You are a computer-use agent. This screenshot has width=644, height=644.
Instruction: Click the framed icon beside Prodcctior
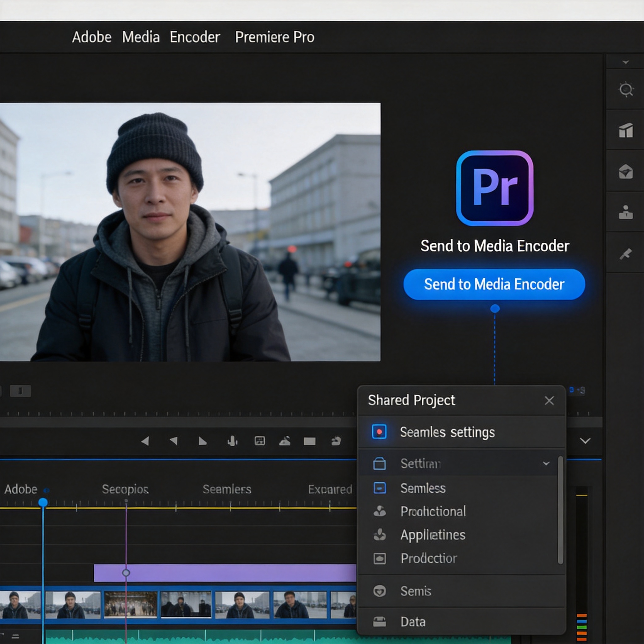pos(380,558)
